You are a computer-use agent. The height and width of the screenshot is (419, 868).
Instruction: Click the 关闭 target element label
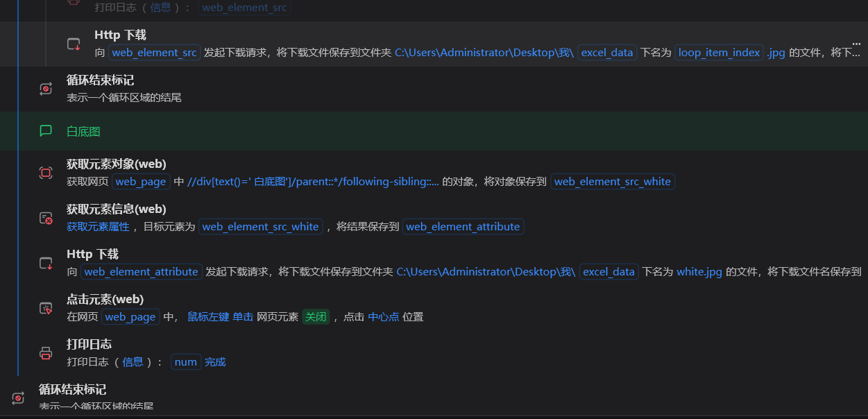tap(316, 316)
